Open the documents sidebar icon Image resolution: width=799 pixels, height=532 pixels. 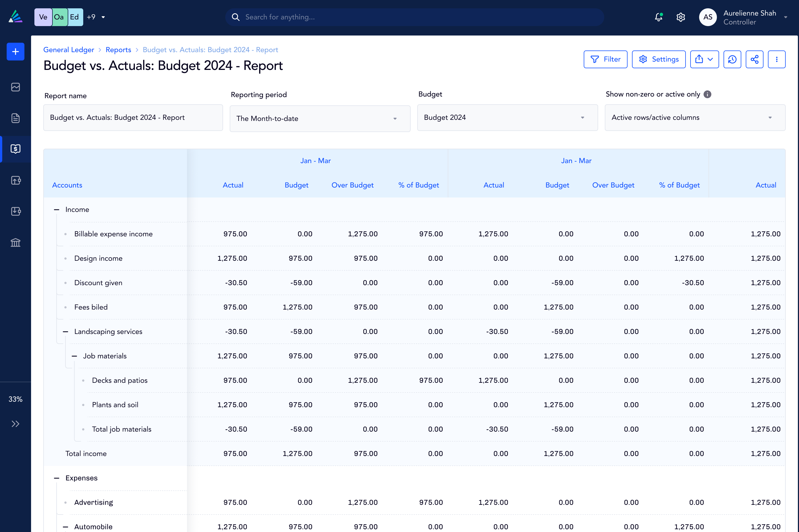[x=15, y=118]
